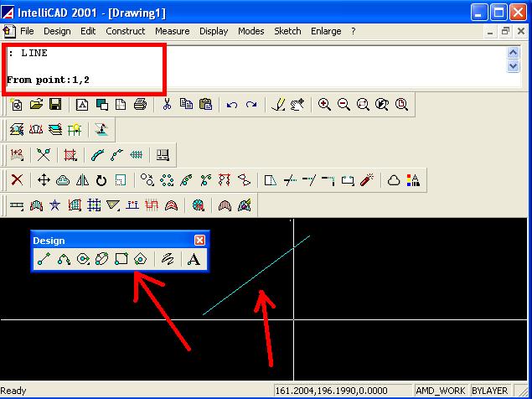The image size is (532, 399).
Task: Click the Print icon
Action: tap(140, 104)
